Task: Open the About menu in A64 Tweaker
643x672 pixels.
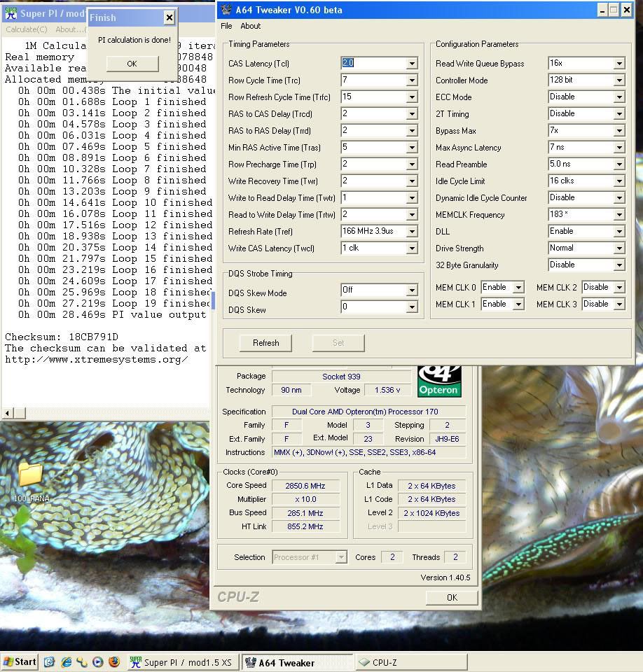Action: point(251,26)
